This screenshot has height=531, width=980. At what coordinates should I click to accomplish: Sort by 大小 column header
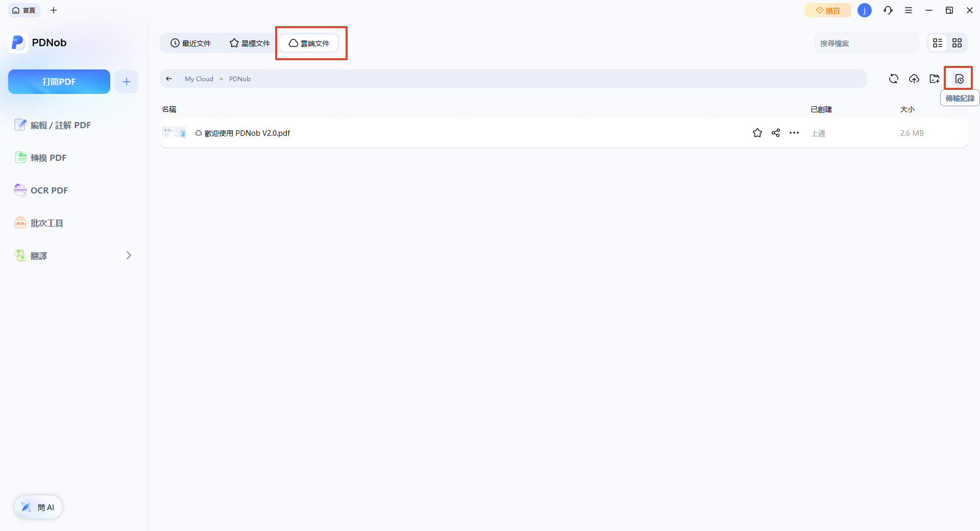pyautogui.click(x=908, y=109)
